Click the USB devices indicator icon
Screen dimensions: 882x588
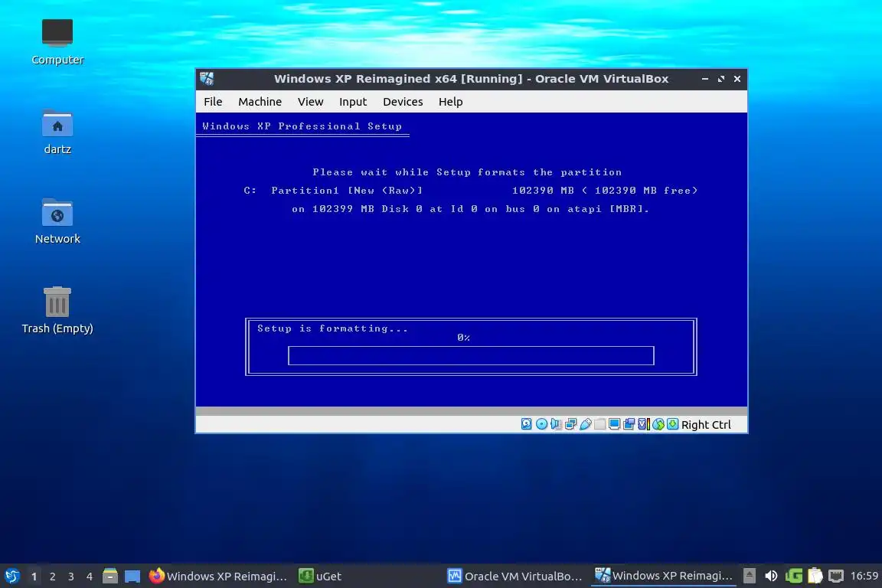[x=586, y=424]
